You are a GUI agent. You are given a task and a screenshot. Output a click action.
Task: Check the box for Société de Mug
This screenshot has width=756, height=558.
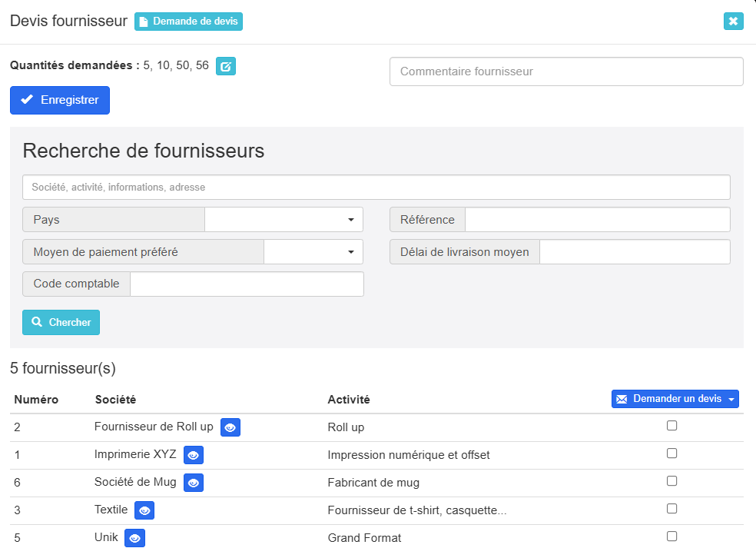coord(671,481)
